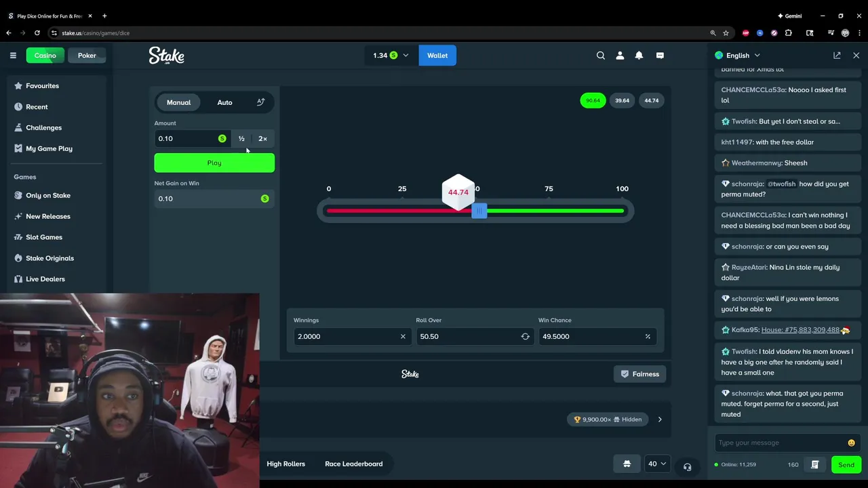Open My Game Play in sidebar
This screenshot has width=868, height=488.
(x=49, y=148)
